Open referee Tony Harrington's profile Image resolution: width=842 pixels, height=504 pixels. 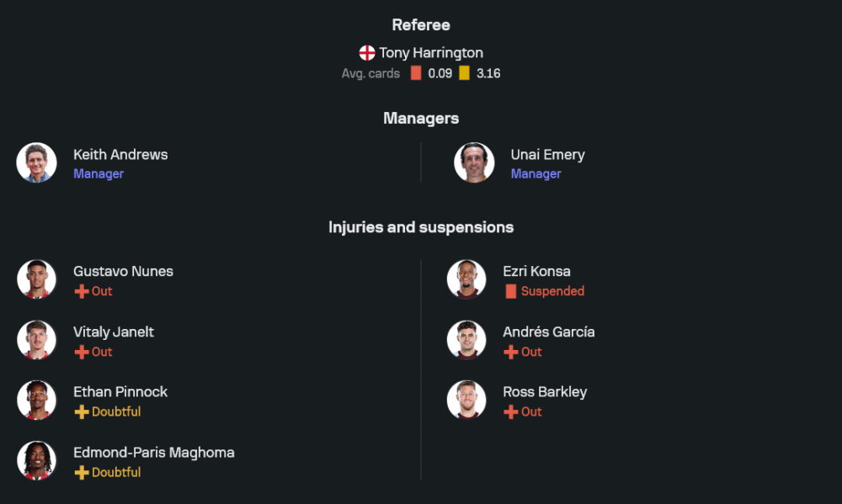pyautogui.click(x=430, y=53)
